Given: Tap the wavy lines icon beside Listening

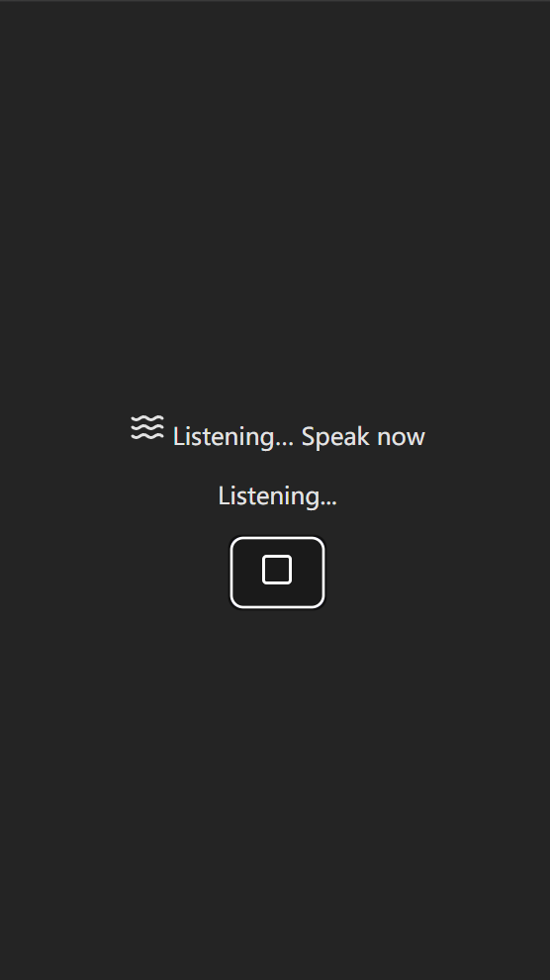Looking at the screenshot, I should (147, 428).
